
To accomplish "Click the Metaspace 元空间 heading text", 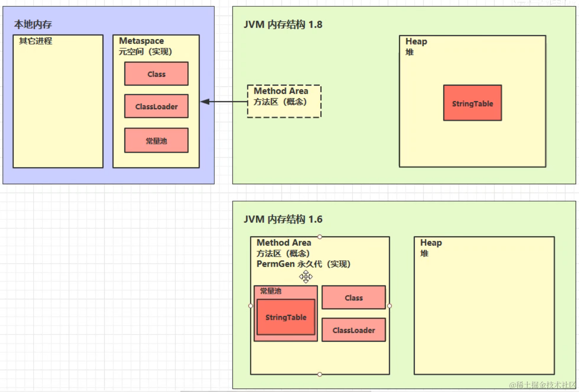I will coord(145,46).
